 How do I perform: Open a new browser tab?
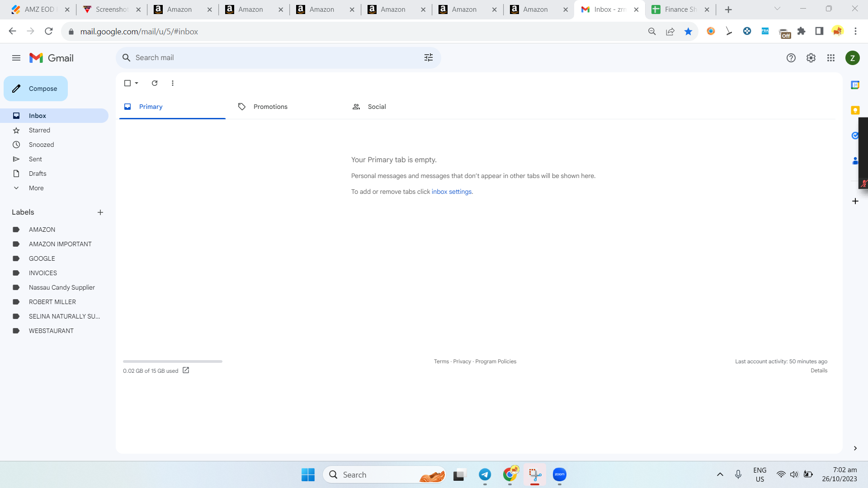pyautogui.click(x=728, y=9)
